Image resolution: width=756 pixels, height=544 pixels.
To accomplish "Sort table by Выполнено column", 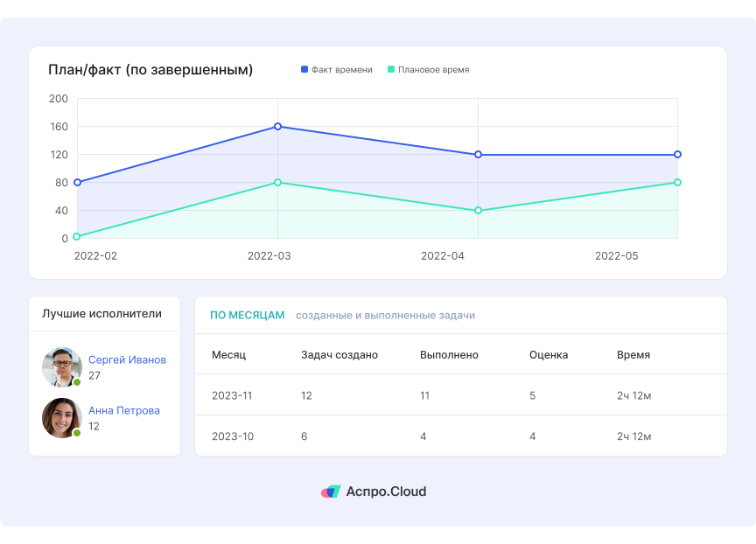I will click(x=449, y=355).
